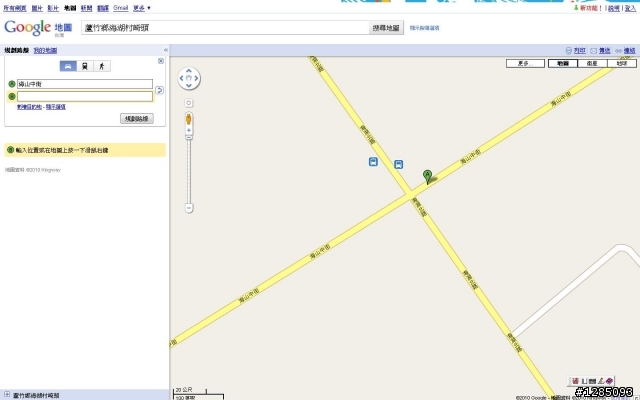Switch to the 我的地圖 My Maps tab
Image resolution: width=640 pixels, height=400 pixels.
(45, 50)
